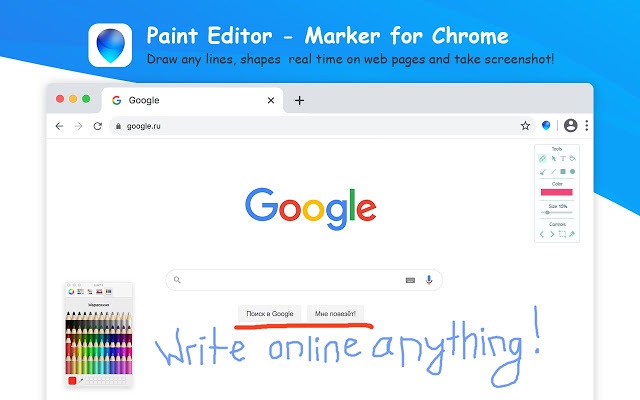The width and height of the screenshot is (640, 400).
Task: Click the screenshot selection icon in Controls
Action: (562, 234)
